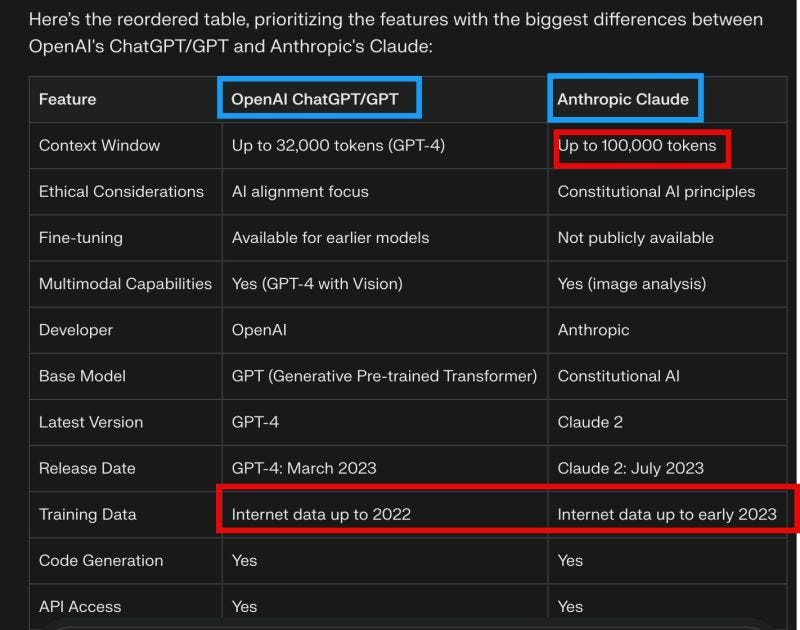Select the 'Fine-tuning' row label
Screen dimensions: 800x630
(x=81, y=238)
